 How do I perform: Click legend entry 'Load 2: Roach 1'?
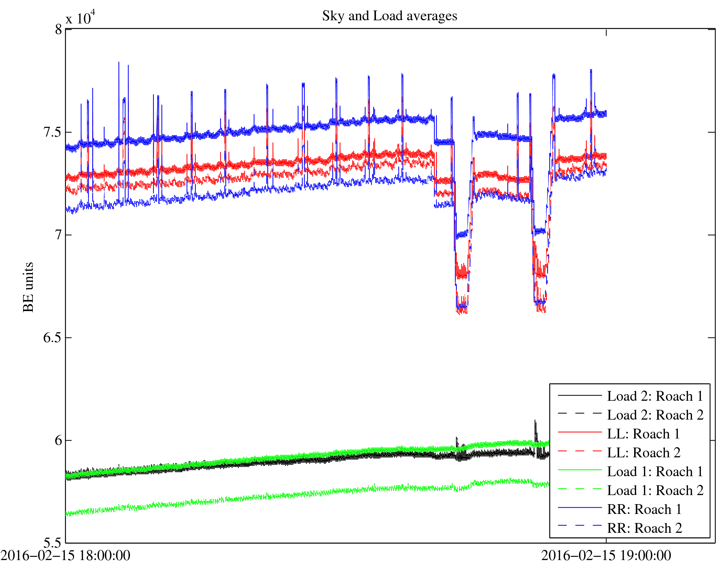[655, 396]
